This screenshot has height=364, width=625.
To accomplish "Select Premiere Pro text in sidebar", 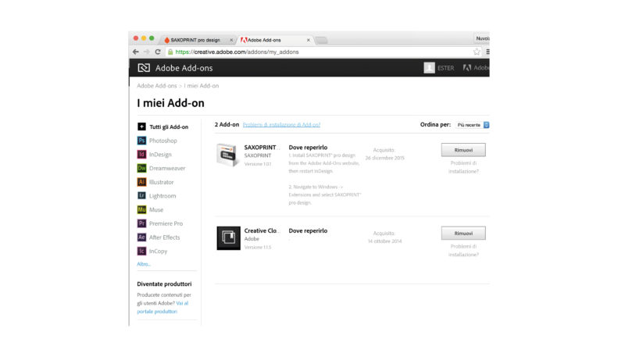I will (x=166, y=223).
